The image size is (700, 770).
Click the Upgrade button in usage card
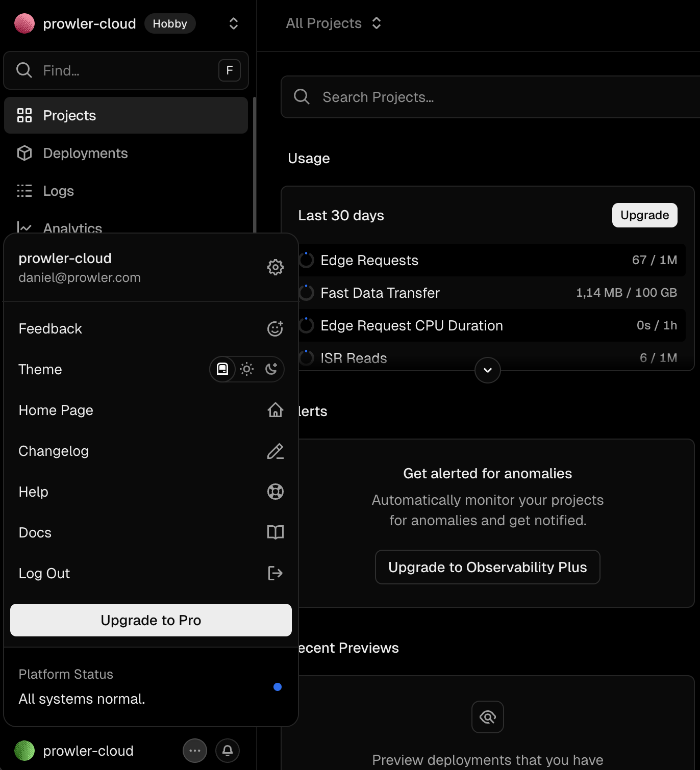click(x=645, y=215)
